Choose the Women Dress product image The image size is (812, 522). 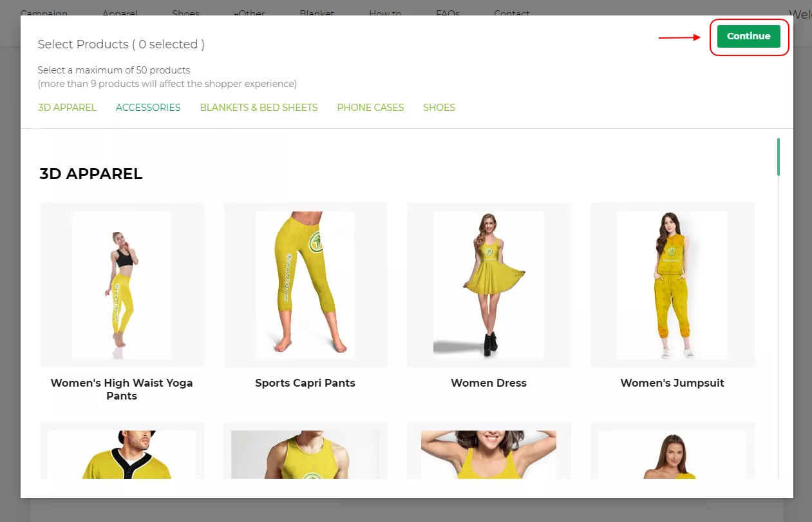click(x=489, y=285)
